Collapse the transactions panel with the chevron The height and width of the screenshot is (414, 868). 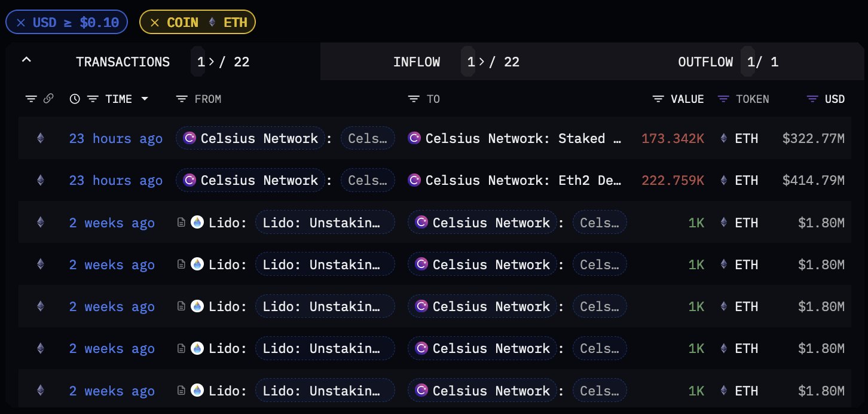tap(26, 60)
